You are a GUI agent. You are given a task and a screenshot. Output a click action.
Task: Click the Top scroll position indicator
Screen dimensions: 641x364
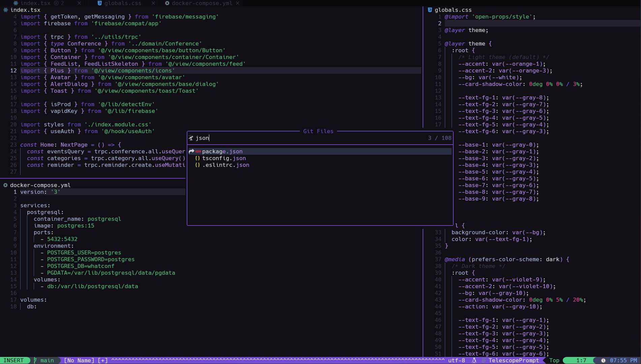pos(554,360)
